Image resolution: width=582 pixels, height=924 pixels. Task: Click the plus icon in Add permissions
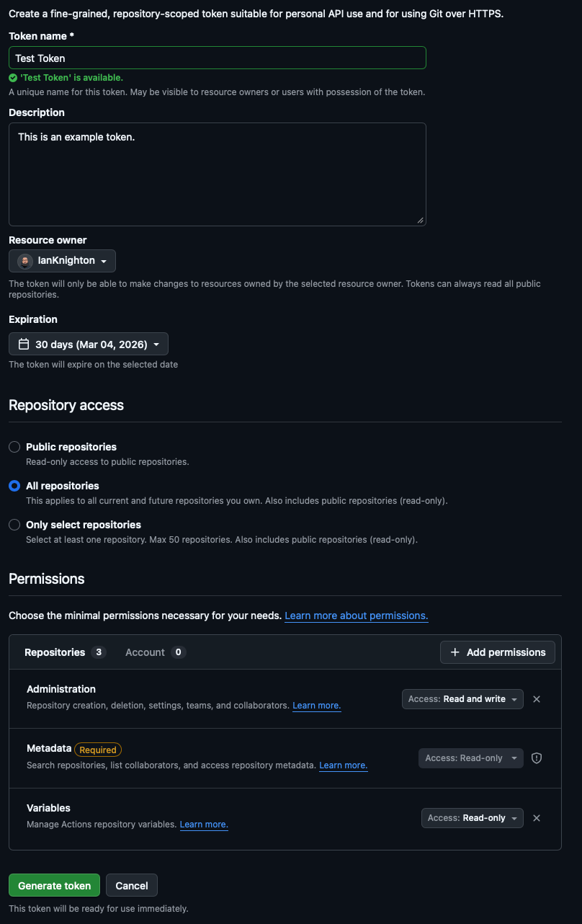[455, 652]
